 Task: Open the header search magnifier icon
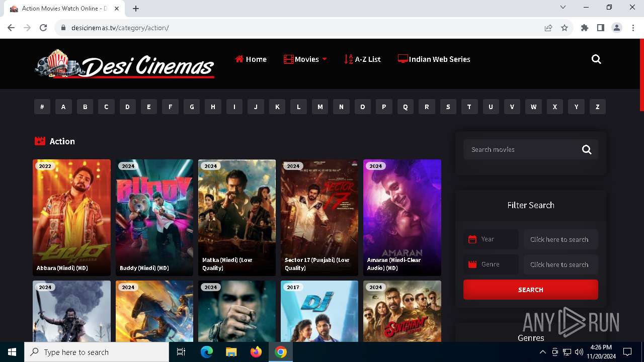coord(596,59)
